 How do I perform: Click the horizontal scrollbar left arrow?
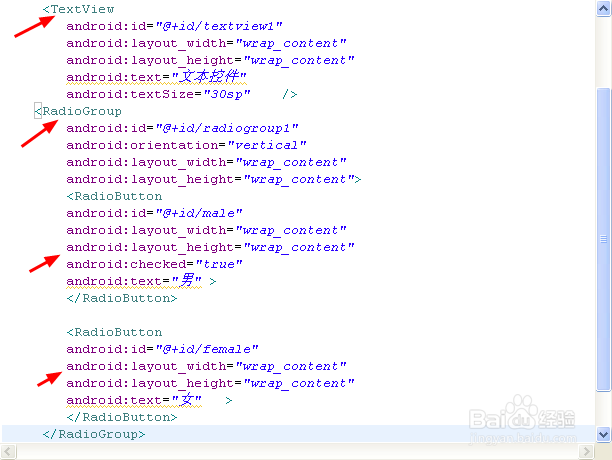pyautogui.click(x=8, y=452)
